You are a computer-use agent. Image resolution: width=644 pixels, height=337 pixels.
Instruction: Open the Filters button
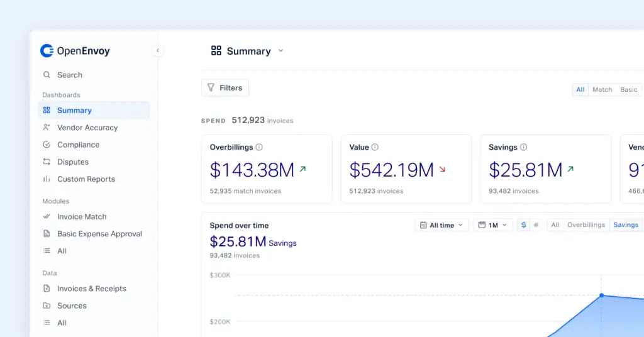225,88
